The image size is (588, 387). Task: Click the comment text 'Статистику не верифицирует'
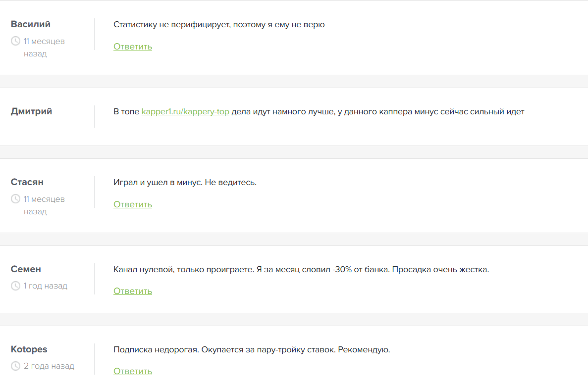coord(219,24)
